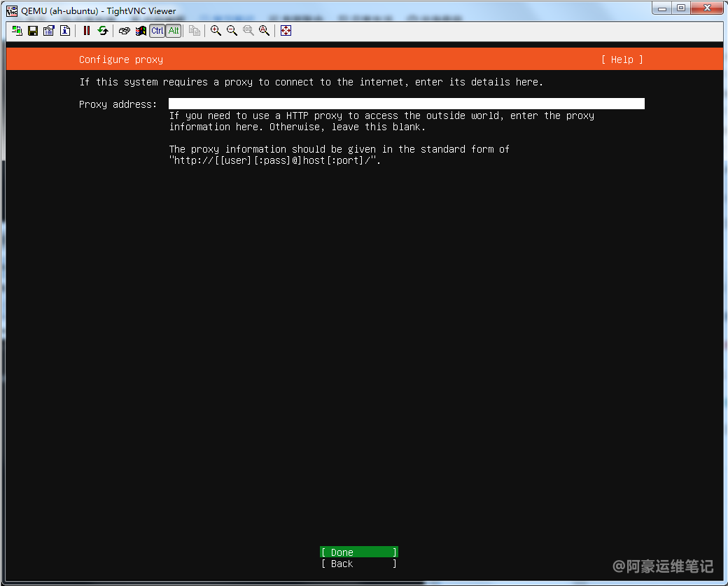728x586 pixels.
Task: Send Ctrl+Esc with the Windows flag icon
Action: tap(141, 31)
